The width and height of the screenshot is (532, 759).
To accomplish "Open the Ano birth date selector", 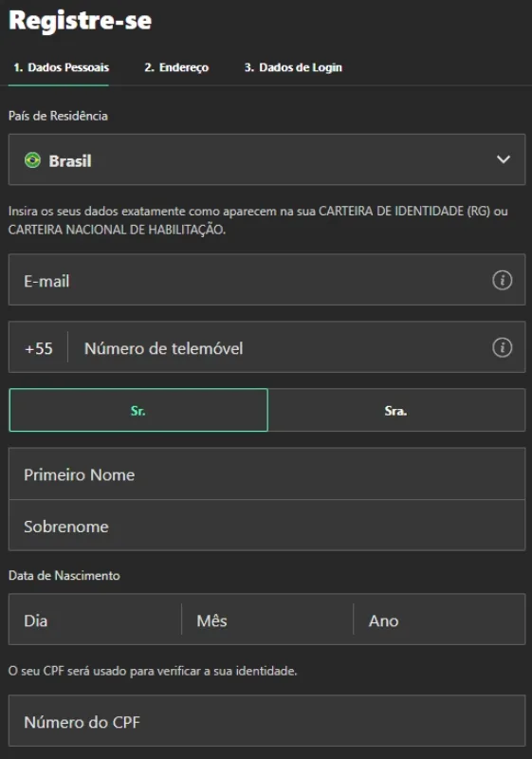I will click(440, 620).
